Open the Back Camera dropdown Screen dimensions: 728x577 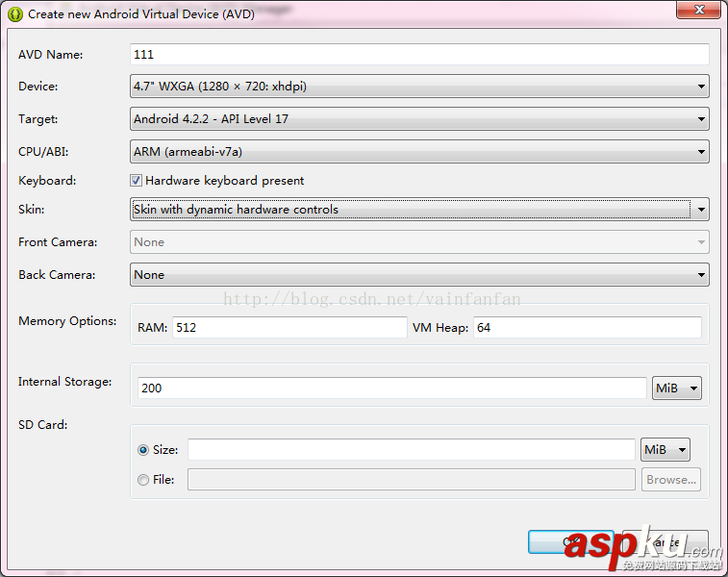point(419,275)
